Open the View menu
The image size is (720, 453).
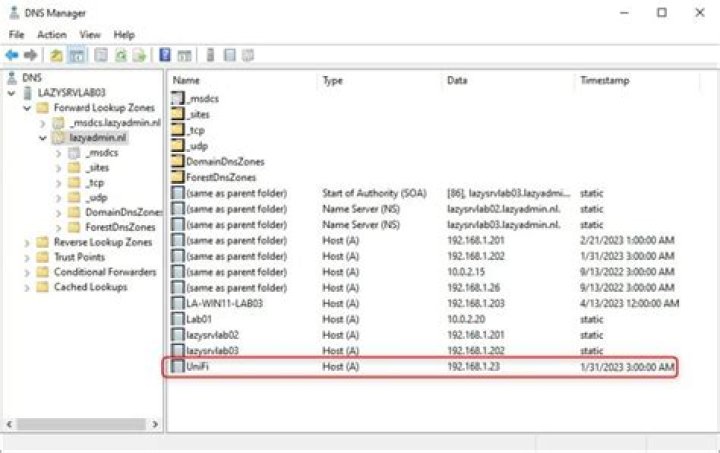click(x=90, y=34)
